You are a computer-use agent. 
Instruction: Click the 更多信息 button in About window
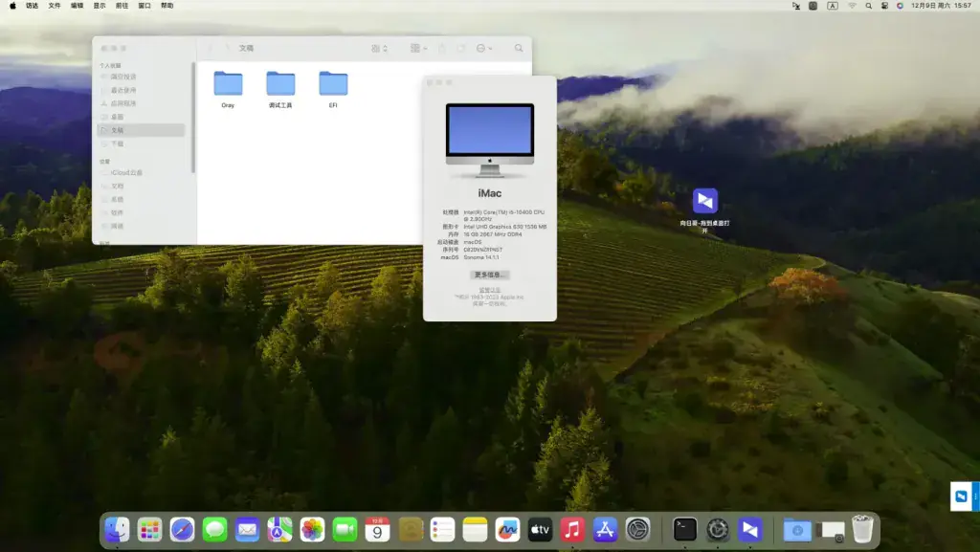[489, 275]
